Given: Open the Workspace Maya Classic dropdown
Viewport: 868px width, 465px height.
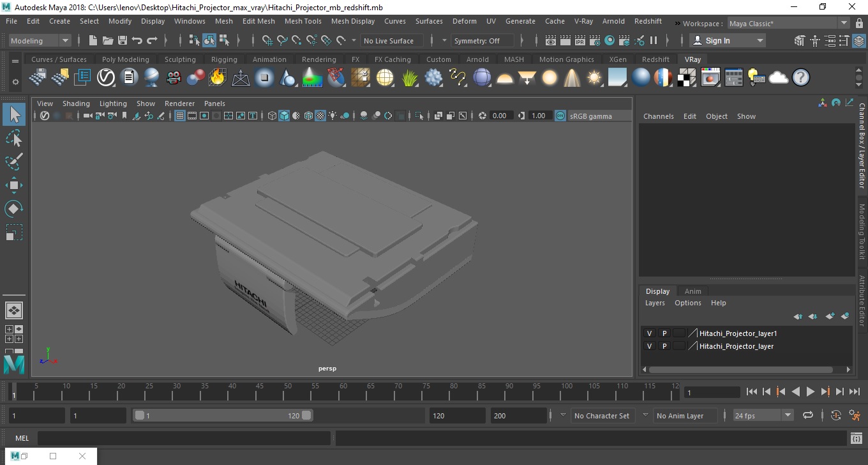Looking at the screenshot, I should click(x=789, y=24).
